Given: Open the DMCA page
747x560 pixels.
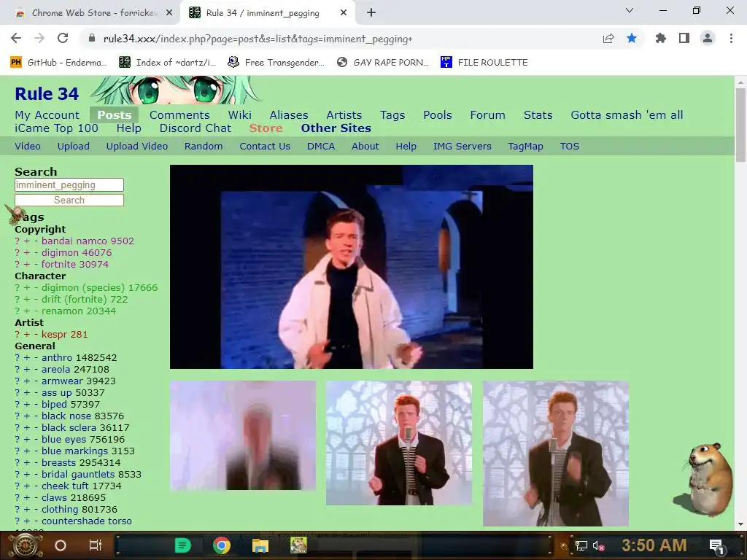Looking at the screenshot, I should tap(321, 146).
